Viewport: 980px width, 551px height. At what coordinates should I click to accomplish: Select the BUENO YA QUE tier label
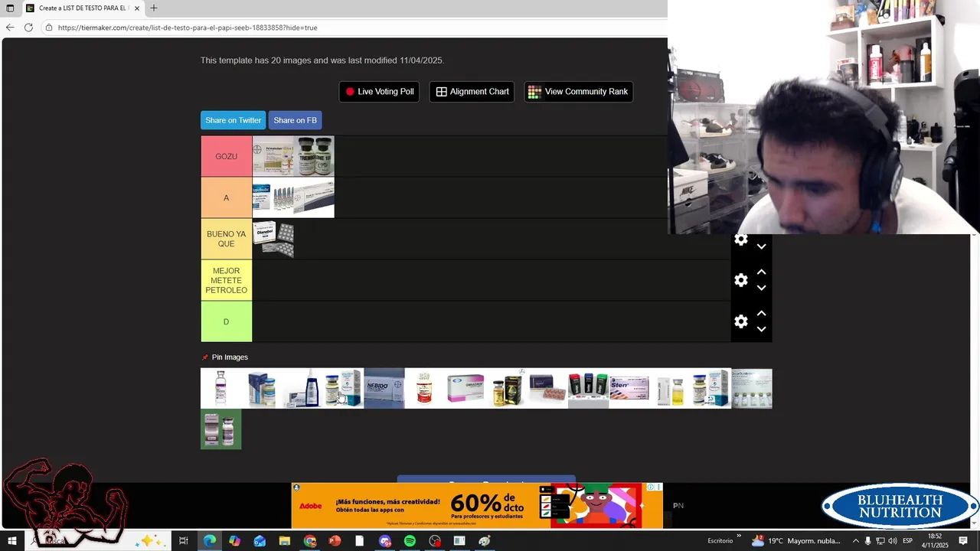tap(226, 239)
